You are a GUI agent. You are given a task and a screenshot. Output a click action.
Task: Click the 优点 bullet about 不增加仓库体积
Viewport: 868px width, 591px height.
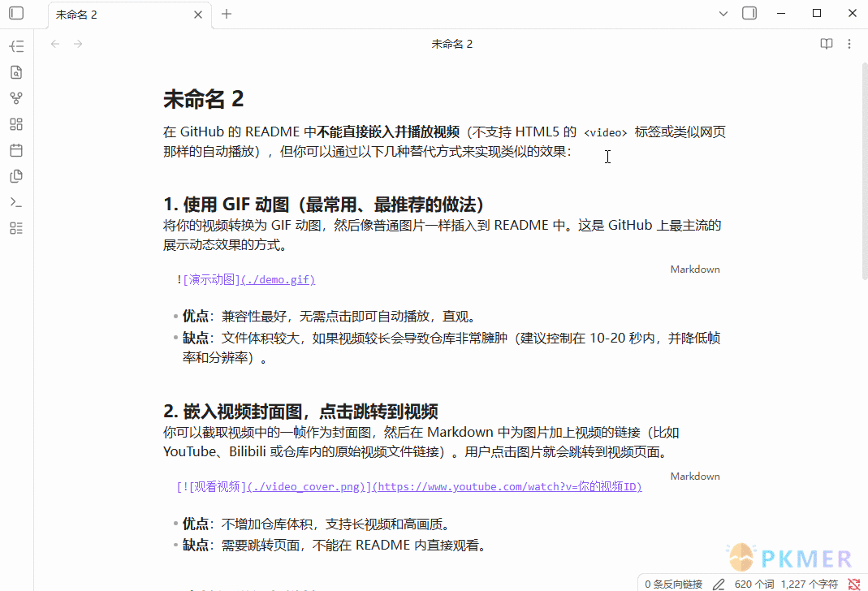pyautogui.click(x=319, y=524)
